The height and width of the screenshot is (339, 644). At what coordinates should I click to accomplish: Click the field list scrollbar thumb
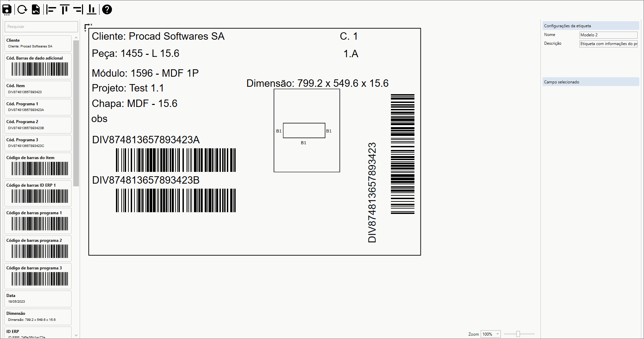[76, 113]
